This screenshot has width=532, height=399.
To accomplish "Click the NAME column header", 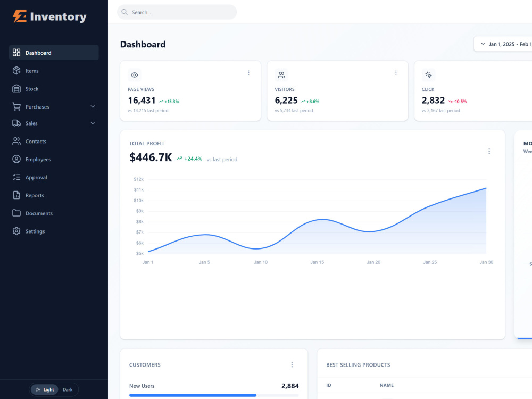I will 386,385.
